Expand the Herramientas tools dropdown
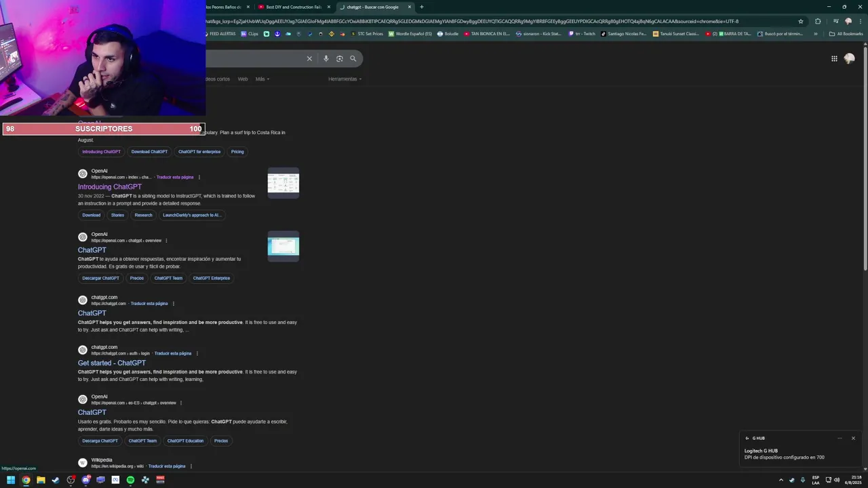The image size is (868, 488). (344, 79)
